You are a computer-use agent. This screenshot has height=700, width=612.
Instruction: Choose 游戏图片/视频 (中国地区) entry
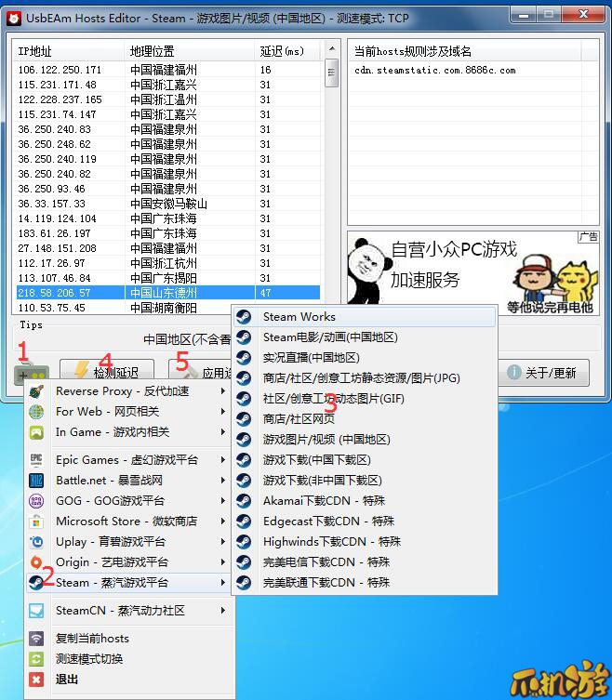pos(364,440)
